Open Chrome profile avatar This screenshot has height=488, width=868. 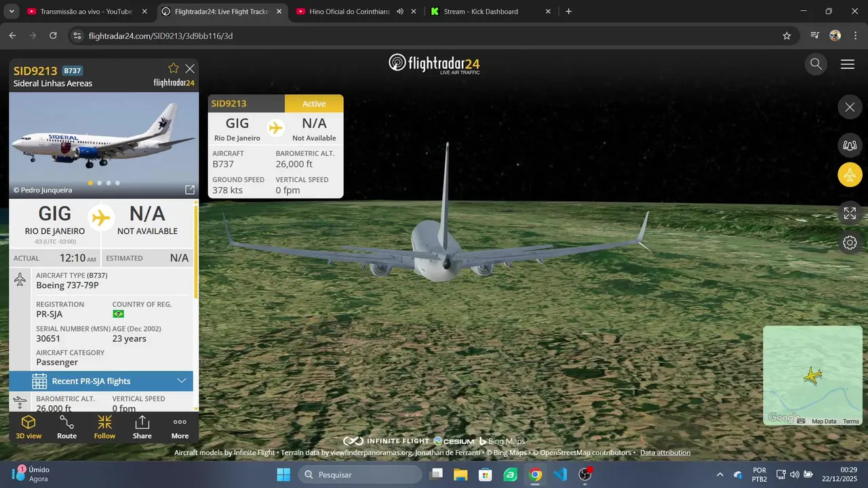pos(835,36)
